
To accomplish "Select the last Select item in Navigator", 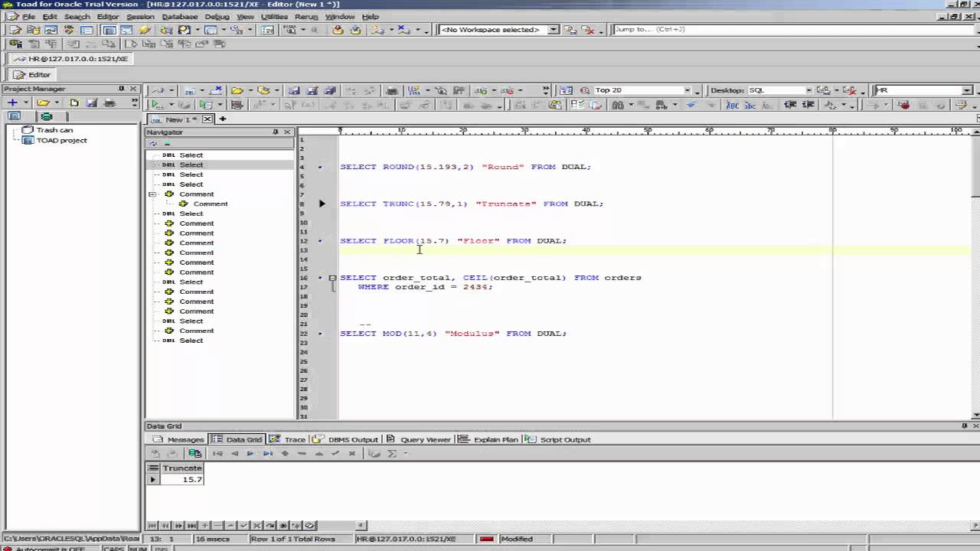I will click(x=191, y=341).
